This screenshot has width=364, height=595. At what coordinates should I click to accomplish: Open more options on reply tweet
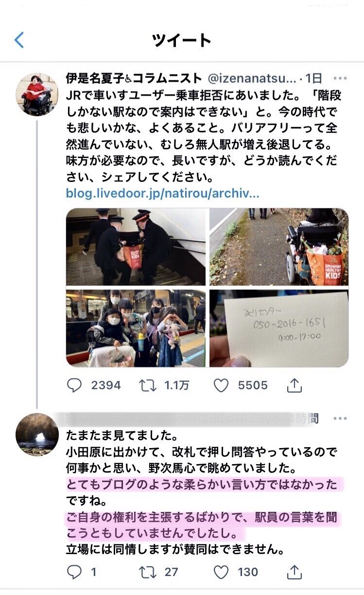click(x=341, y=418)
